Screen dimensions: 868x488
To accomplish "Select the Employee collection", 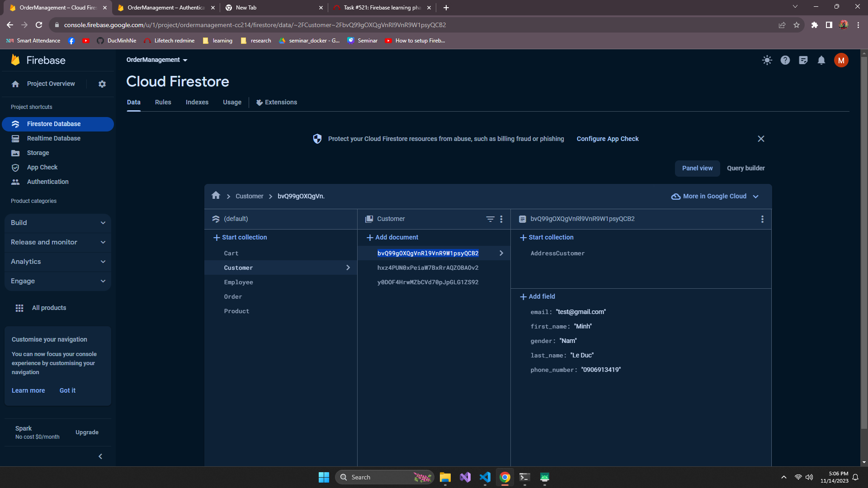I will [238, 282].
